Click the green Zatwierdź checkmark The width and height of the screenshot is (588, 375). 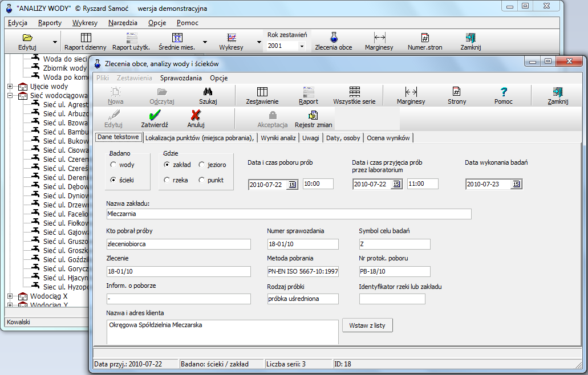(155, 115)
